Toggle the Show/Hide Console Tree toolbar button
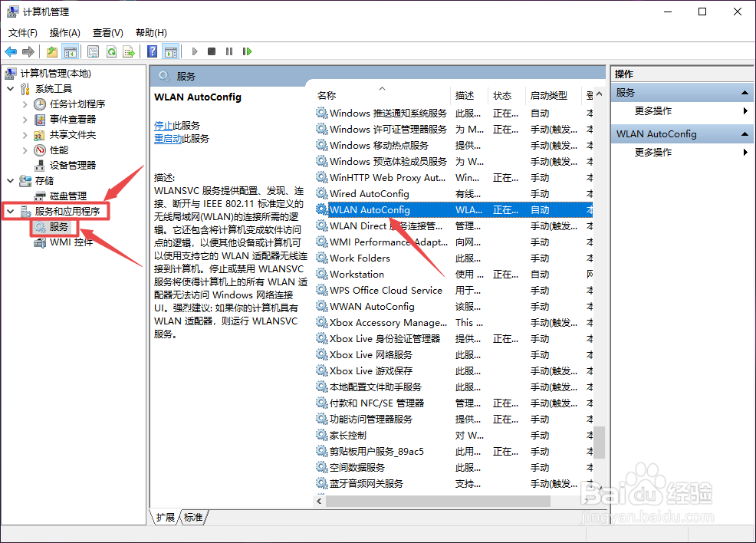 [x=71, y=51]
